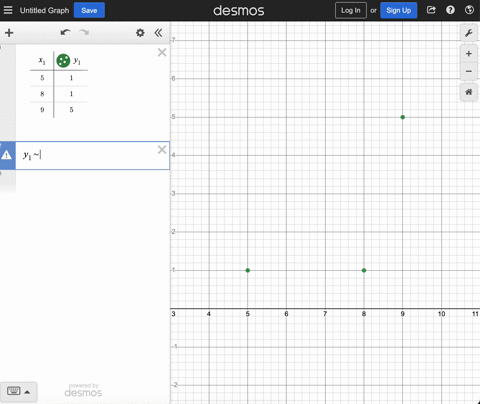Reset graph to default home view
Image resolution: width=480 pixels, height=404 pixels.
pos(469,92)
